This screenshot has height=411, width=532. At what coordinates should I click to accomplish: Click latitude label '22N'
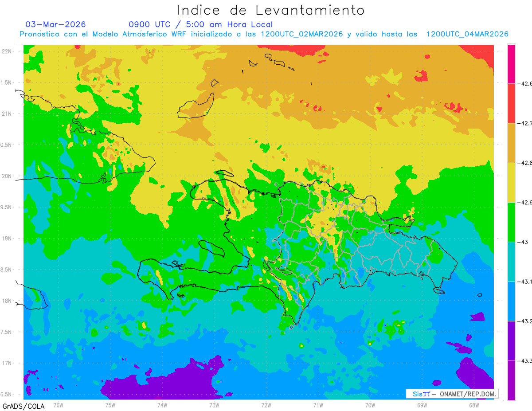click(7, 51)
